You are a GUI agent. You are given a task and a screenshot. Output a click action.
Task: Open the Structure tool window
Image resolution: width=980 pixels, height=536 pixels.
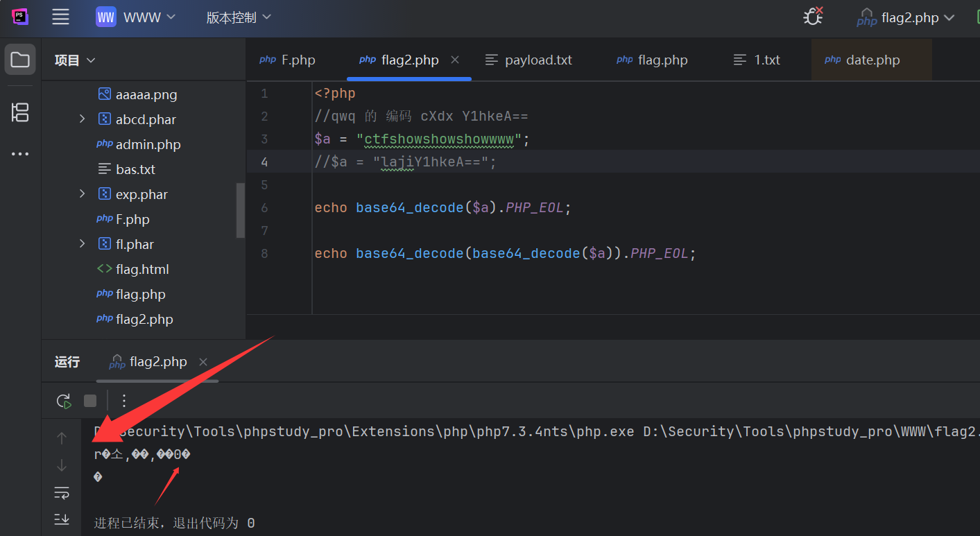pyautogui.click(x=20, y=112)
